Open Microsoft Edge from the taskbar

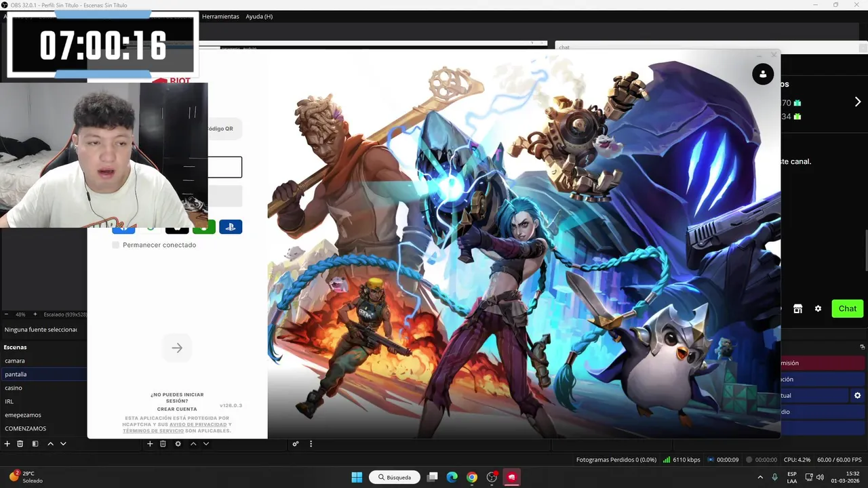pos(452,477)
